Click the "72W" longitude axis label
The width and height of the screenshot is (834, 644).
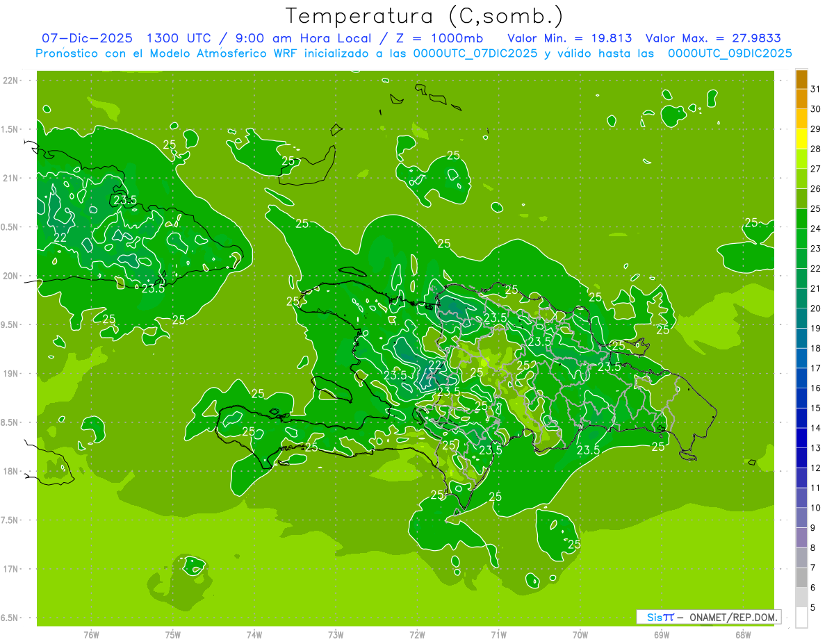(x=417, y=634)
